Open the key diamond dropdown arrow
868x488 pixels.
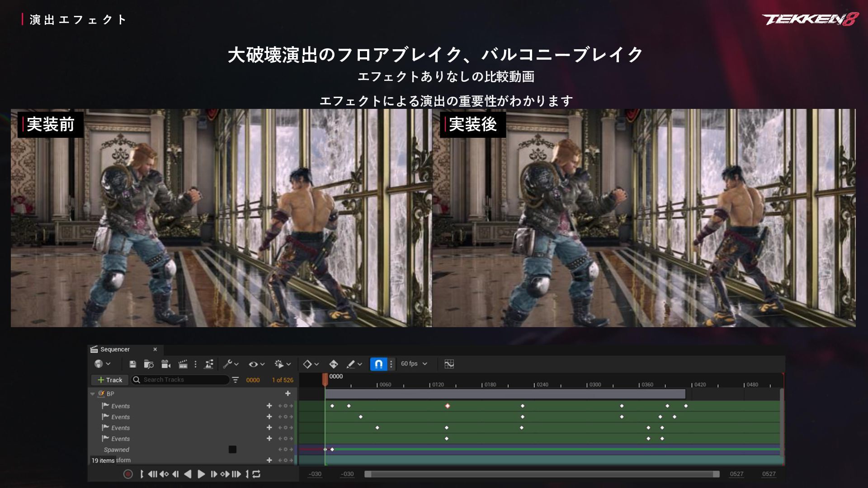pos(316,364)
